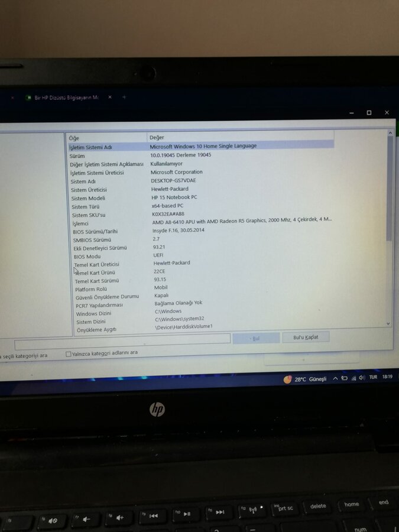The image size is (399, 532).
Task: Click the Bul'u Kapat button
Action: [x=306, y=337]
